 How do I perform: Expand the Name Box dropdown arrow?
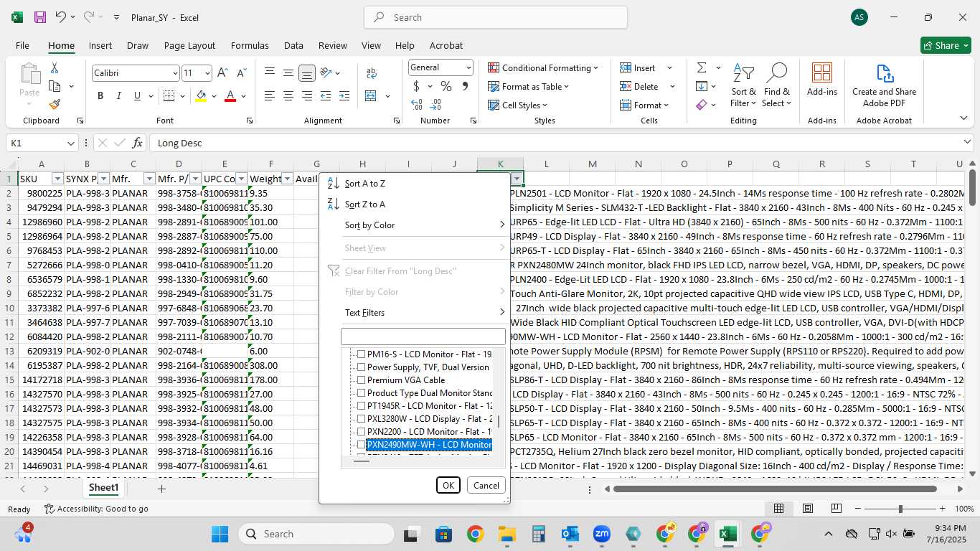click(70, 143)
